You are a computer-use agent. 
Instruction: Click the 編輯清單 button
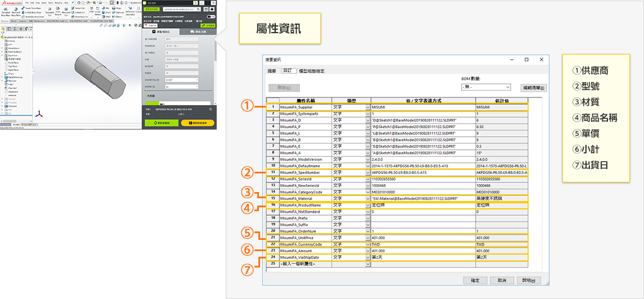pos(533,88)
